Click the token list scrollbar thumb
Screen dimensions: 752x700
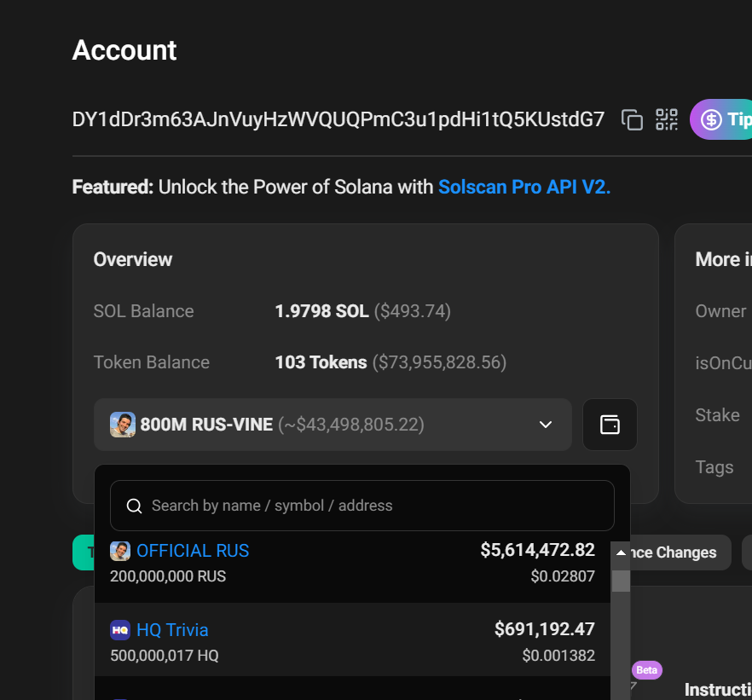621,581
